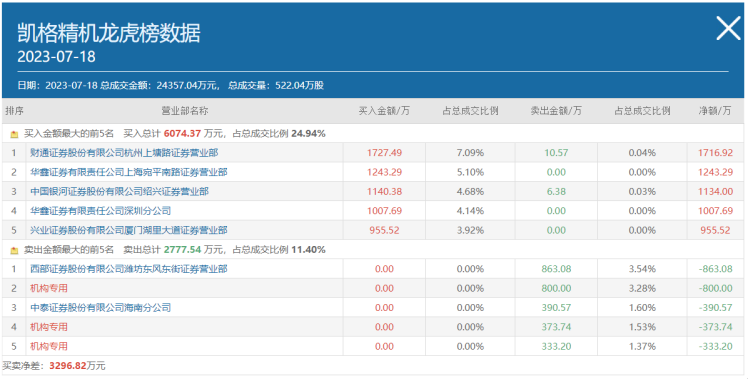Open 西部证券股份有限公司潍坊东风东街证券营业部 link
748x380 pixels.
pos(129,269)
